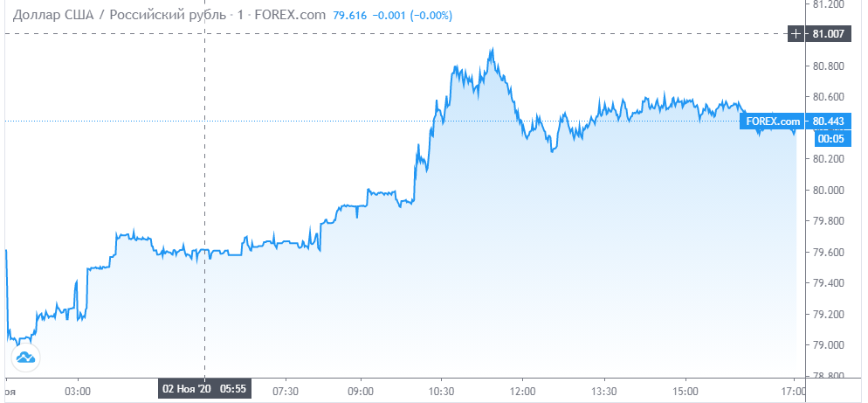868x403 pixels.
Task: Click the 07:30 time axis label
Action: pyautogui.click(x=286, y=390)
